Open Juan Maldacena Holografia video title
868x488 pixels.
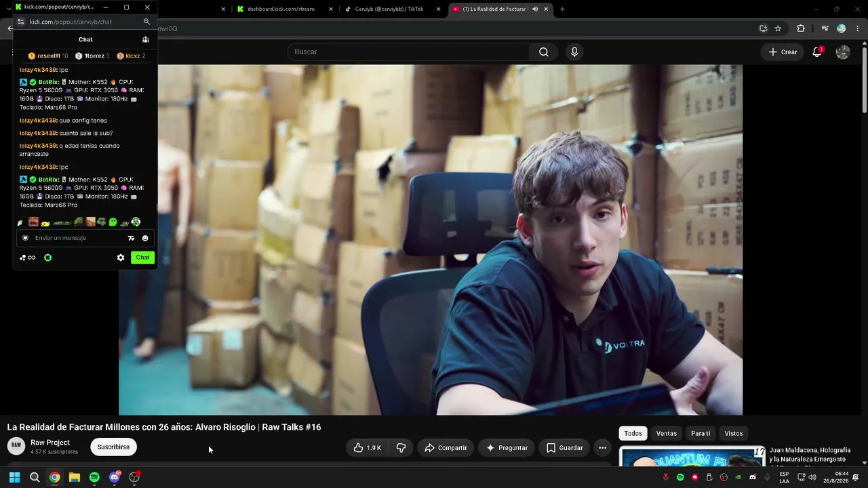(810, 455)
